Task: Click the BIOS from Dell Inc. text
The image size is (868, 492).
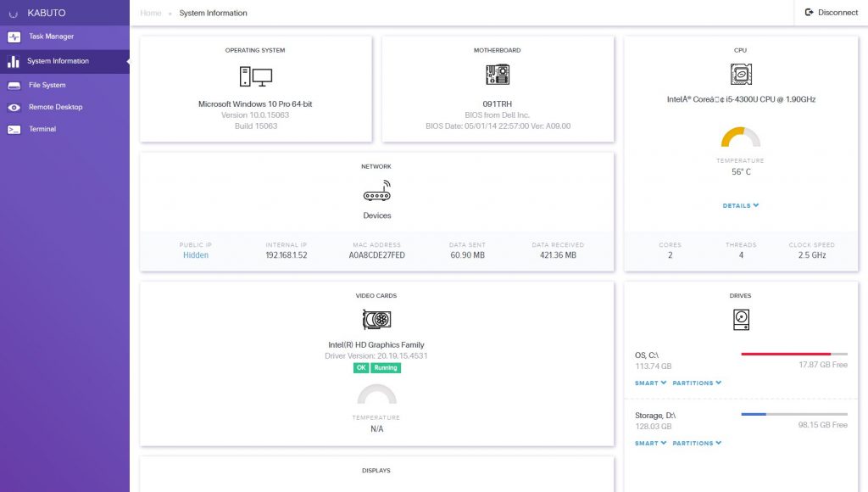Action: pyautogui.click(x=497, y=115)
